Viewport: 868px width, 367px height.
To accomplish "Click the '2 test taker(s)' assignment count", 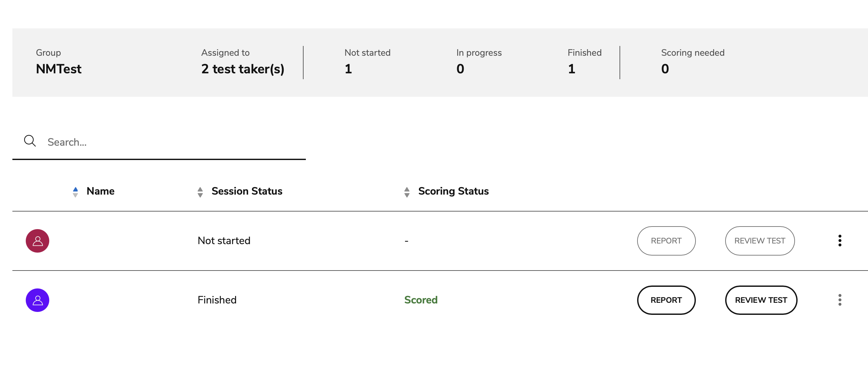I will (x=243, y=69).
